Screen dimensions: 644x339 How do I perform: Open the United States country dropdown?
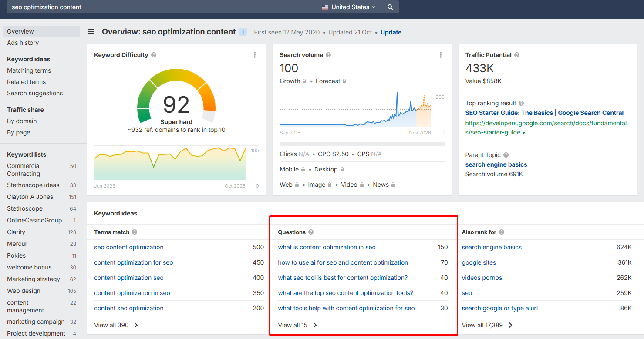(x=348, y=7)
